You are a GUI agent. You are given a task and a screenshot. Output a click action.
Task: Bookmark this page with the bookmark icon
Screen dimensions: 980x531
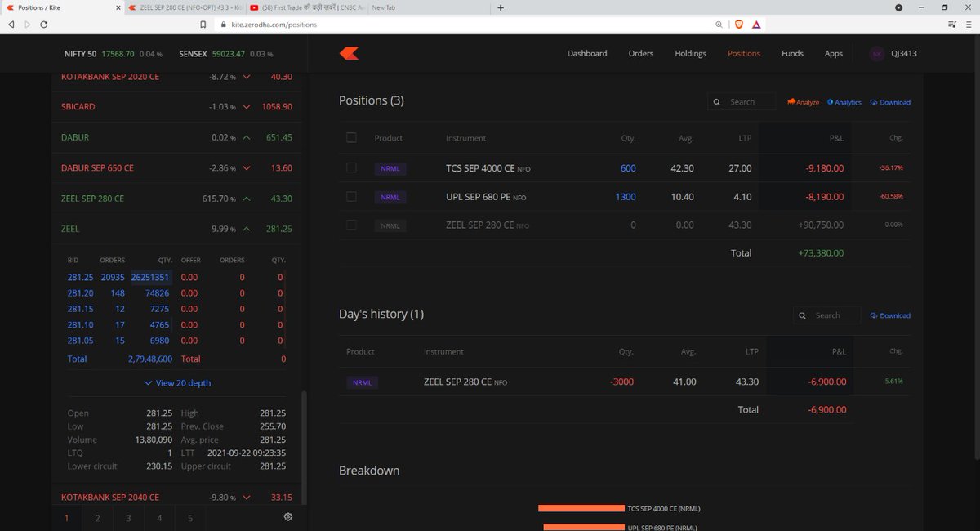pyautogui.click(x=203, y=25)
